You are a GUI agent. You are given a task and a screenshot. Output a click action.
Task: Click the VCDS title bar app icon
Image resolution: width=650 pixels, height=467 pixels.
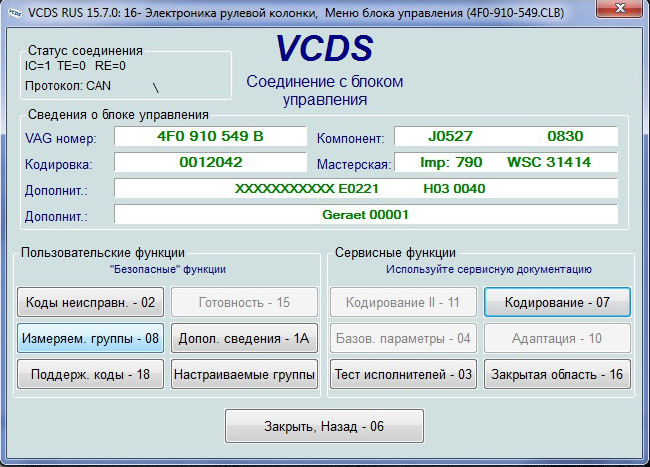(x=15, y=13)
